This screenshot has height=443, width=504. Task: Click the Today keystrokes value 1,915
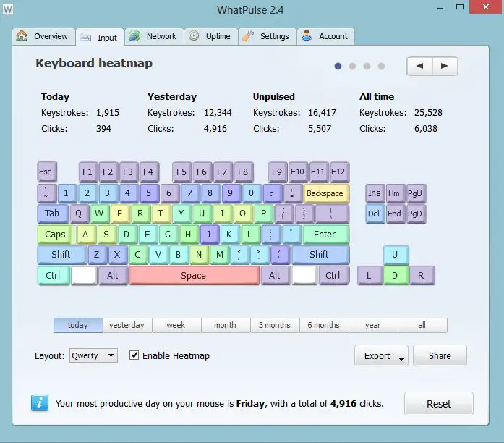[x=108, y=113]
